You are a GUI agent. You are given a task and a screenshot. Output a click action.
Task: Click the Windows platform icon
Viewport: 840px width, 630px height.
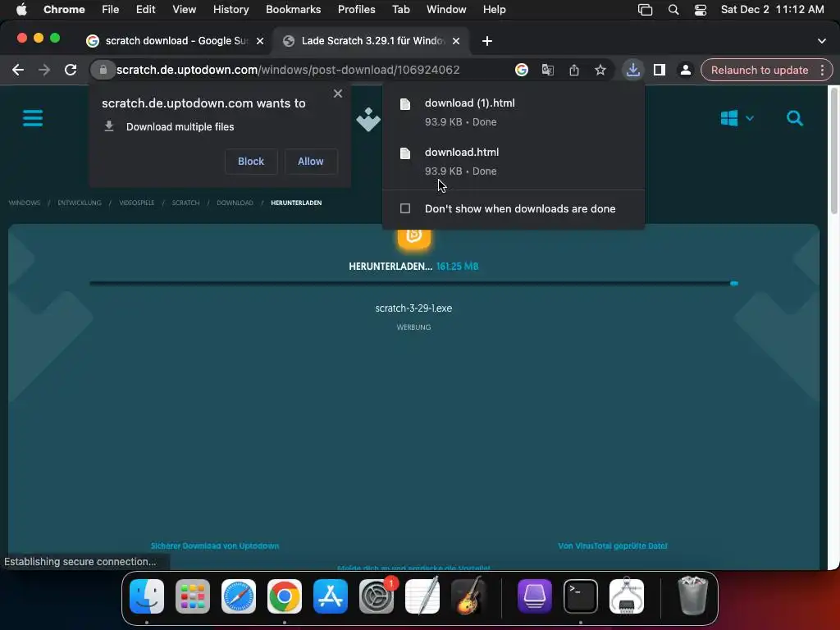(728, 118)
